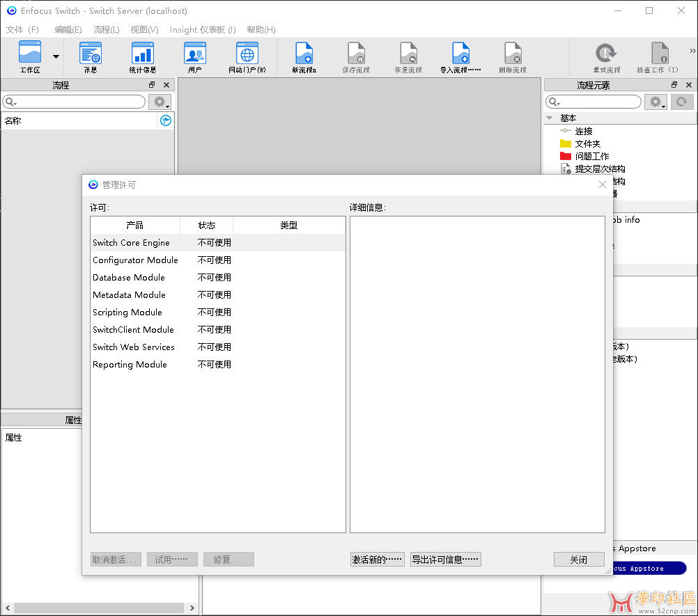Screen dimensions: 698x616
Task: Close the 流程 panel
Action: [x=166, y=84]
